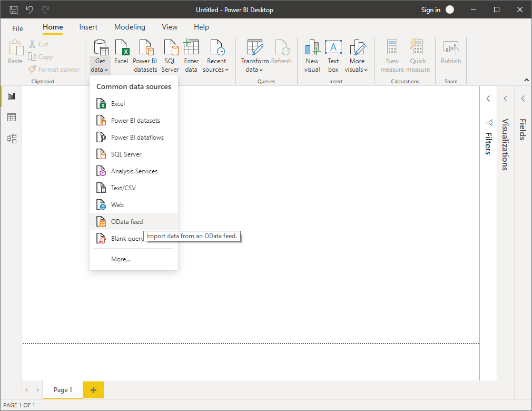Click the Filters pane label
Screen dimensions: 532x411
(488, 143)
